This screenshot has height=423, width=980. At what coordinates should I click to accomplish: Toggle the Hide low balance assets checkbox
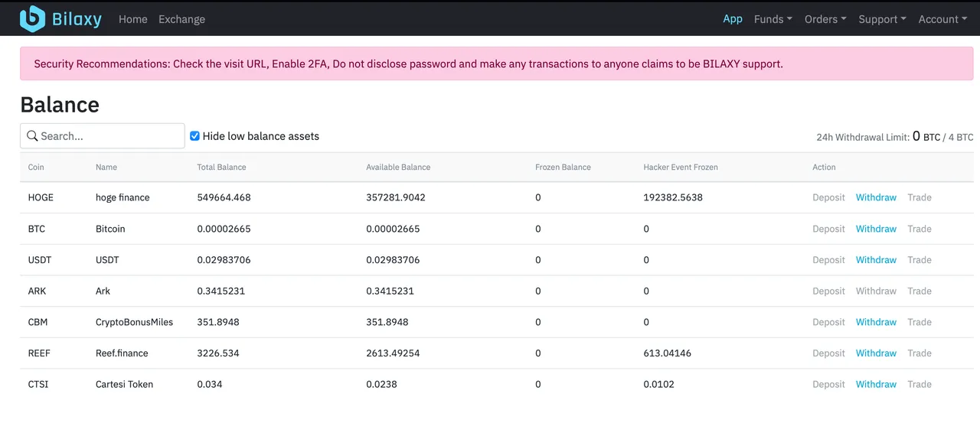tap(195, 136)
